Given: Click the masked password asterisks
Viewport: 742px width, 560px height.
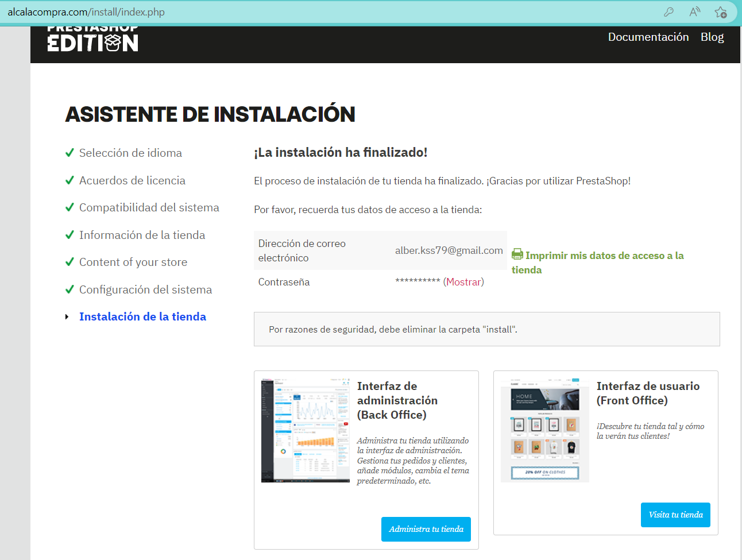Looking at the screenshot, I should pos(418,281).
